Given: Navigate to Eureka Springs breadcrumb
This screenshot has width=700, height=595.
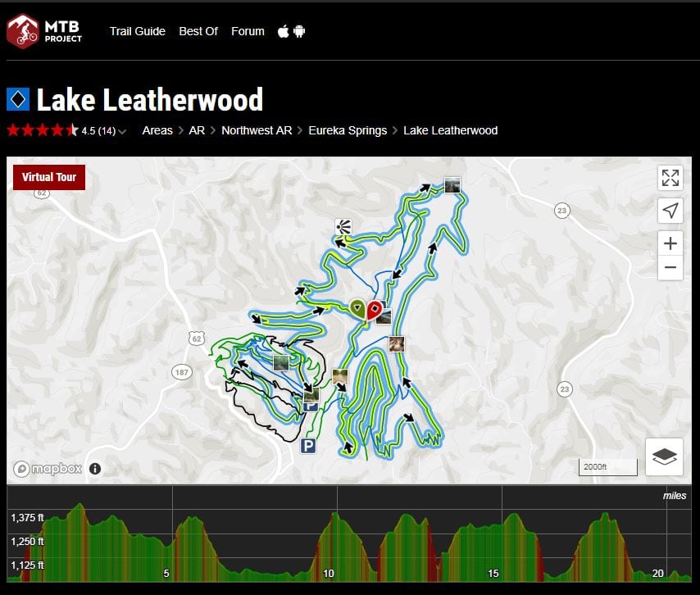Looking at the screenshot, I should [348, 130].
